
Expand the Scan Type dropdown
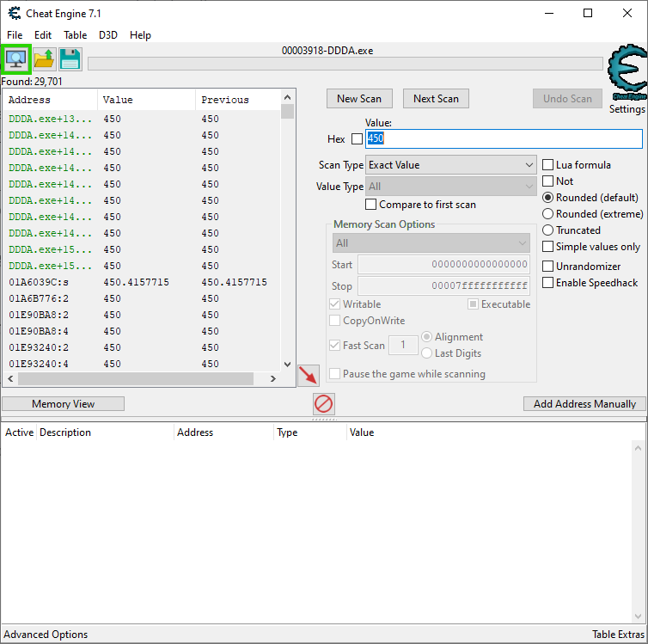tap(451, 165)
